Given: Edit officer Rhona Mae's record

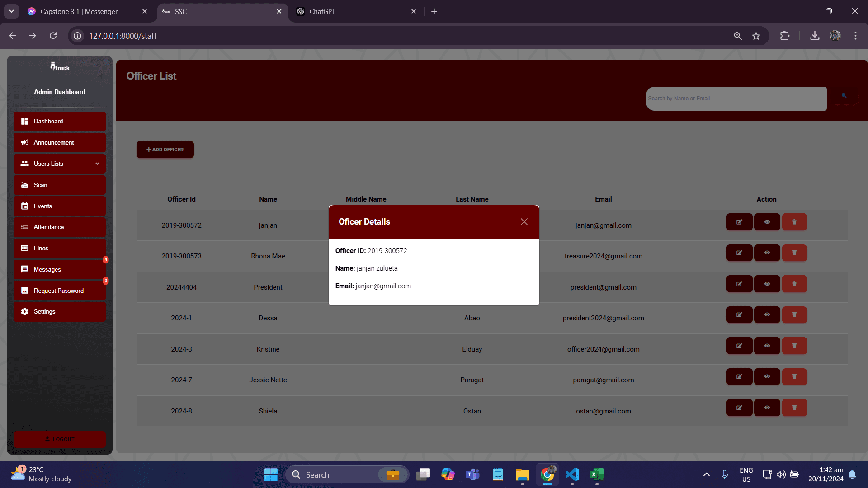Looking at the screenshot, I should 739,253.
